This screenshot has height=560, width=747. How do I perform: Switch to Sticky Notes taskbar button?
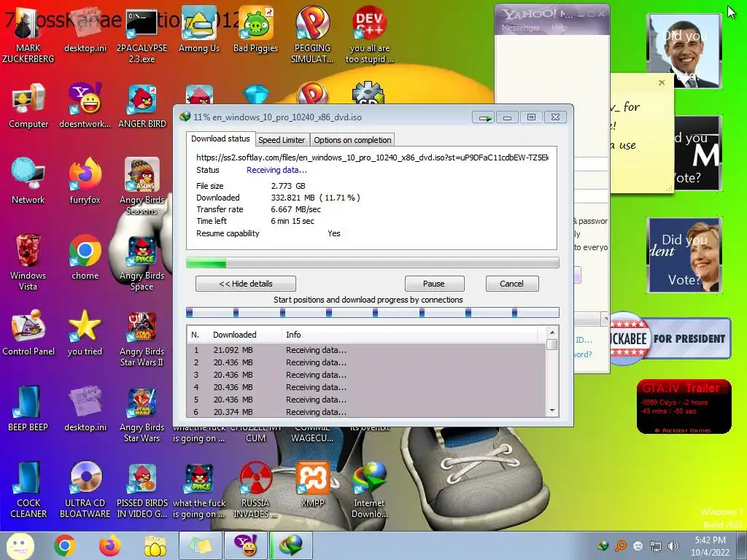click(201, 545)
